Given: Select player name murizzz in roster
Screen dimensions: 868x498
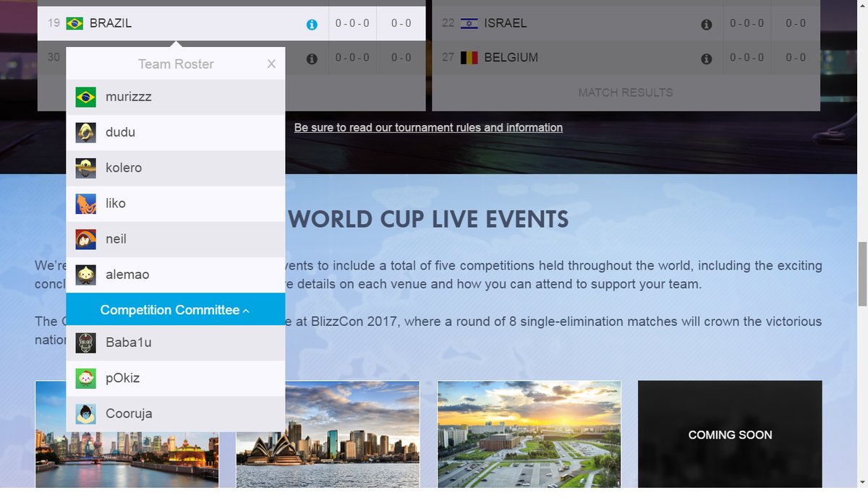Looking at the screenshot, I should 129,97.
